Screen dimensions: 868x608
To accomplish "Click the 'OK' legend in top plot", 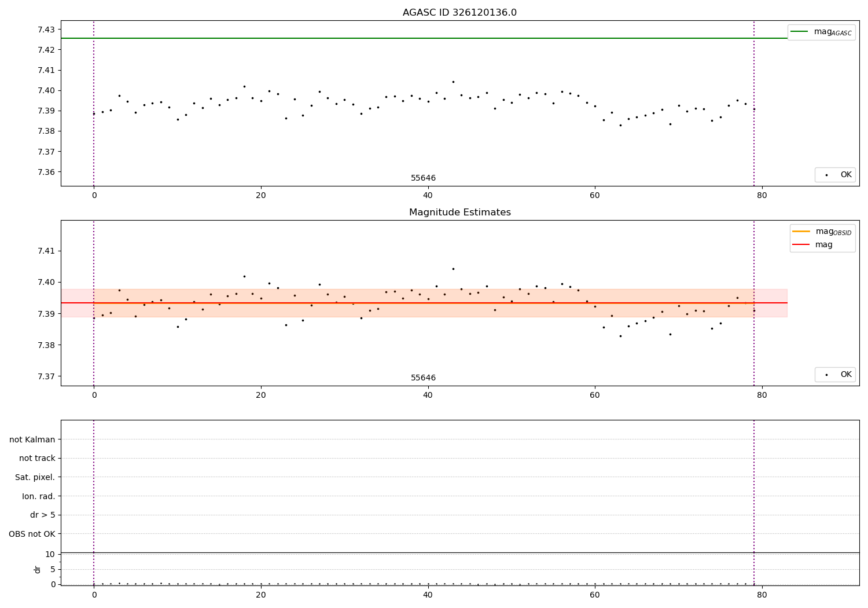I will pyautogui.click(x=836, y=175).
